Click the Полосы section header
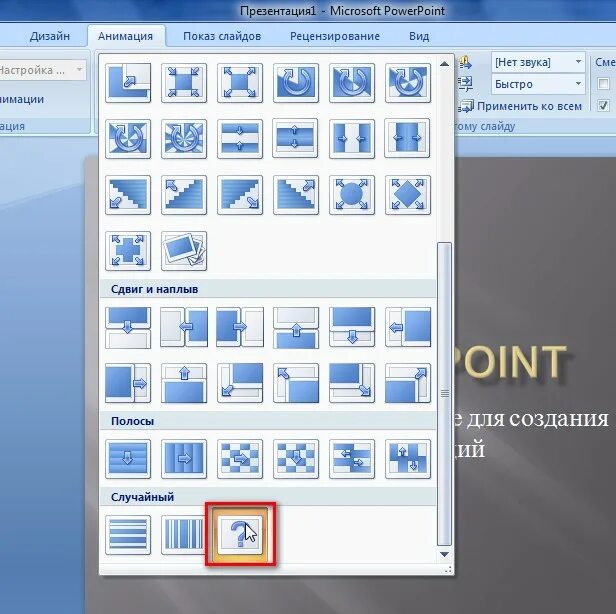The width and height of the screenshot is (616, 614). pyautogui.click(x=268, y=421)
